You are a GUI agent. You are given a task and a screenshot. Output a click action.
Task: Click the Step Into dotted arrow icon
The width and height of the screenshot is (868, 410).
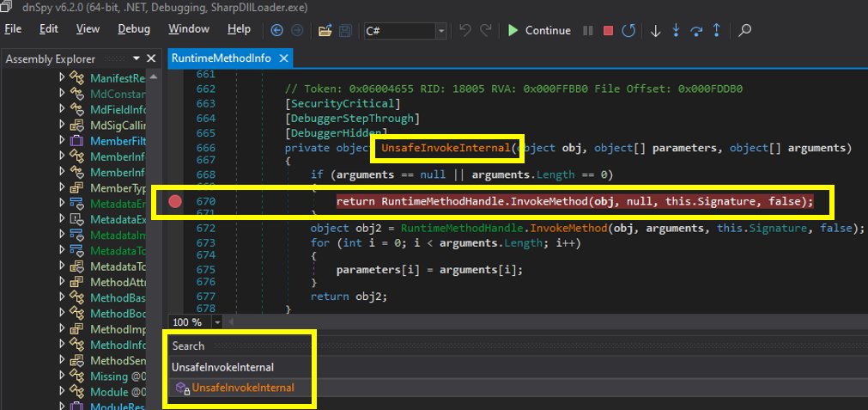click(x=676, y=30)
